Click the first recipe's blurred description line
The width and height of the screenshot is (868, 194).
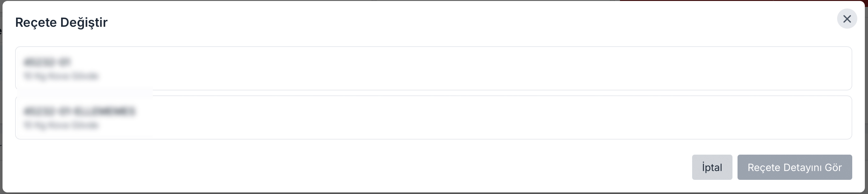click(x=61, y=76)
